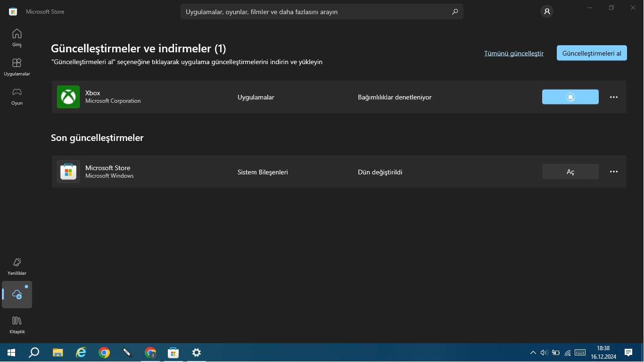This screenshot has height=362, width=644.
Task: Open the clock showing 18:38
Action: pyautogui.click(x=603, y=353)
